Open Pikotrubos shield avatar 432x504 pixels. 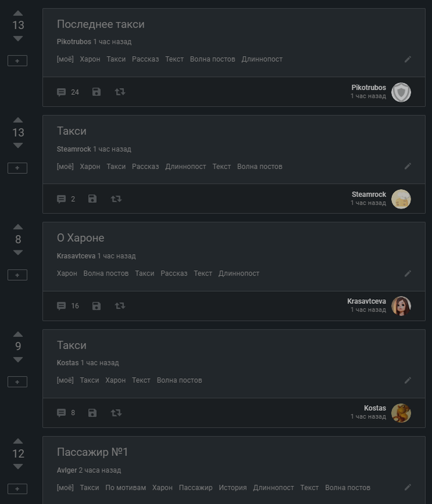[401, 92]
